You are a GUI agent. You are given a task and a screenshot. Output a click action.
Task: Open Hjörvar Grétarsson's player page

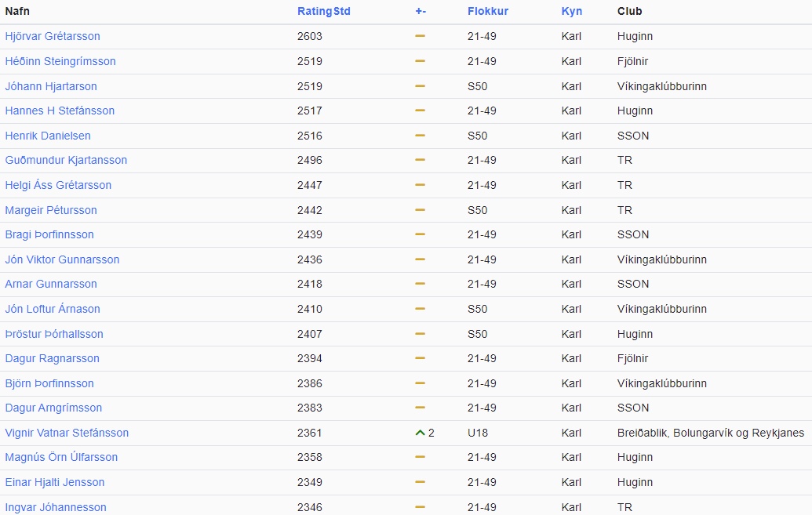point(53,36)
